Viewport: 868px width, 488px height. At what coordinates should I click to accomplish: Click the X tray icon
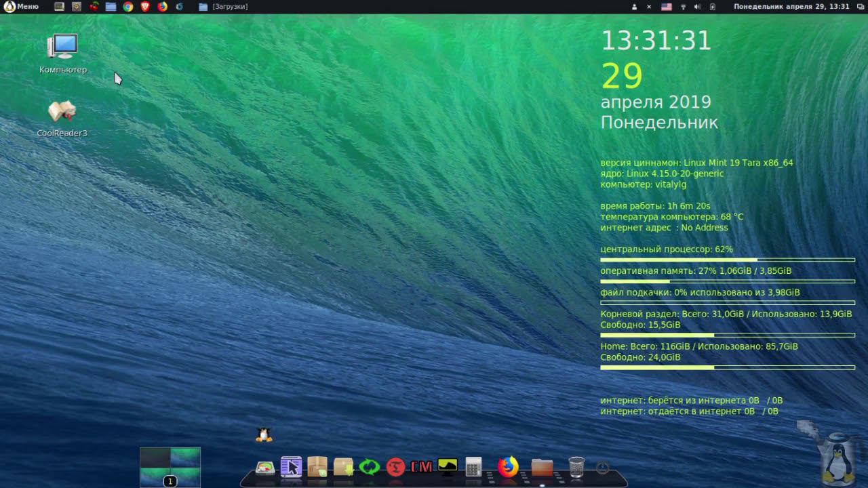649,7
